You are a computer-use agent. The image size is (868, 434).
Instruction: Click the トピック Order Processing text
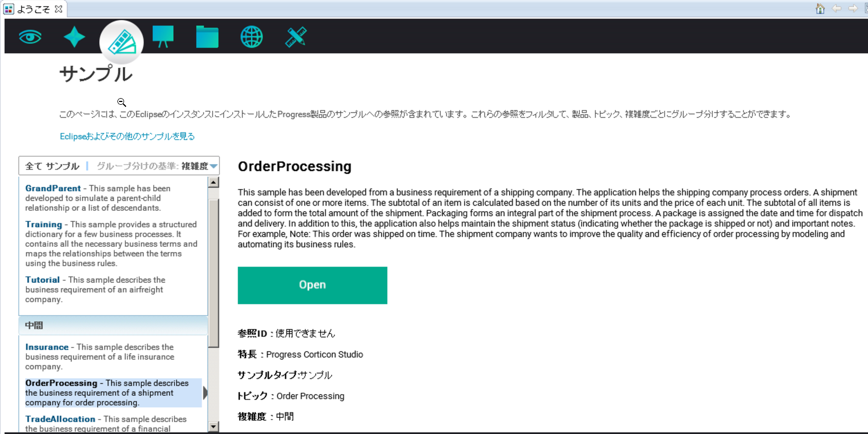point(291,396)
